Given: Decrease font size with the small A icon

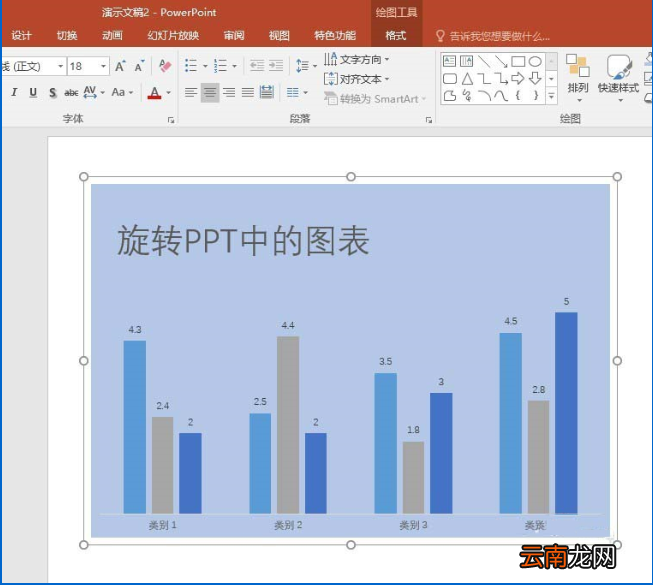Looking at the screenshot, I should [x=139, y=66].
